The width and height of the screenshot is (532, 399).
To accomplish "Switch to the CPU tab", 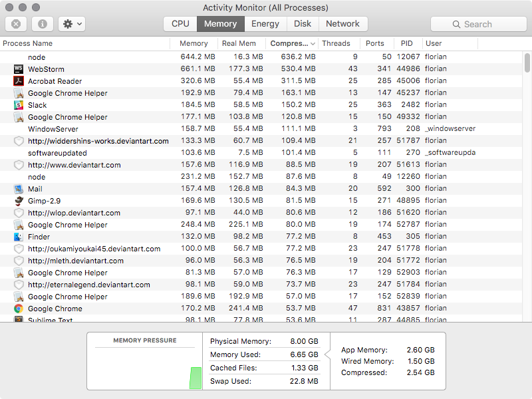I will [180, 24].
